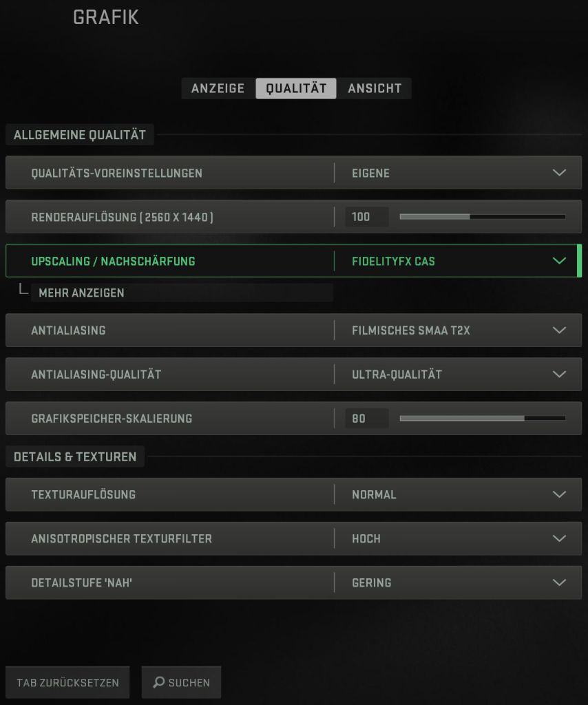Click Tab Zurücksetzen button
Screen dimensions: 588x705
click(x=67, y=682)
